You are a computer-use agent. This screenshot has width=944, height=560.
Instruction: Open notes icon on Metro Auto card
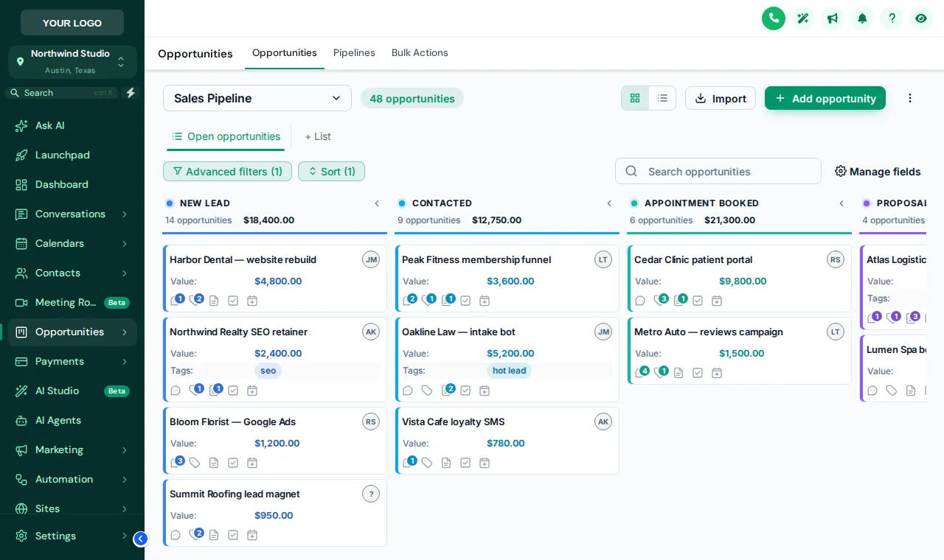click(678, 373)
